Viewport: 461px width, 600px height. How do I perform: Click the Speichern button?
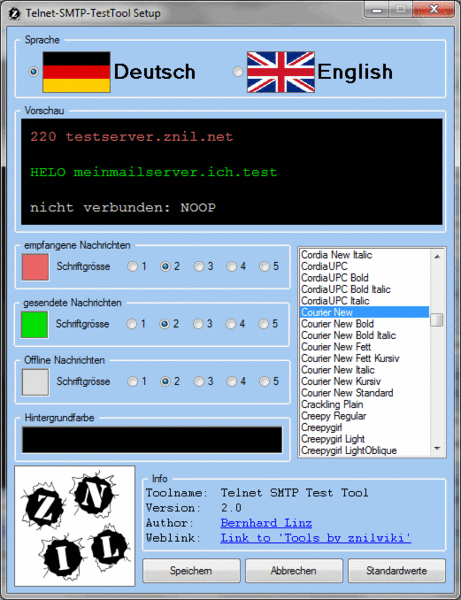coord(191,571)
